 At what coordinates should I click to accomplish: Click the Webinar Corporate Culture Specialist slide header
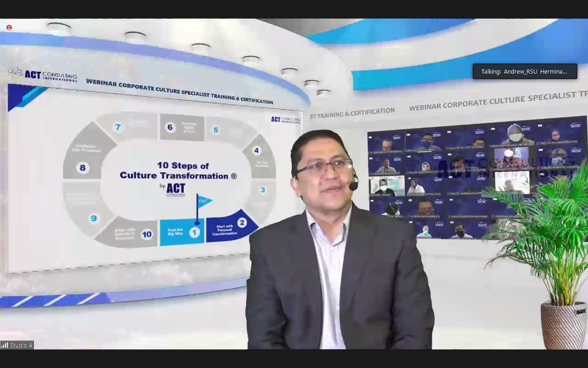tap(179, 91)
